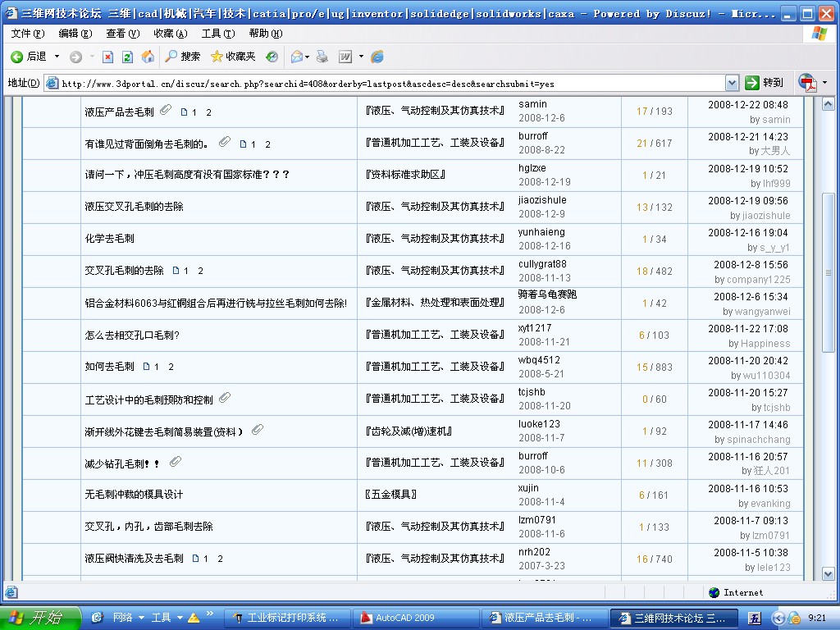840x630 pixels.
Task: Open the Back button history dropdown
Action: point(57,57)
